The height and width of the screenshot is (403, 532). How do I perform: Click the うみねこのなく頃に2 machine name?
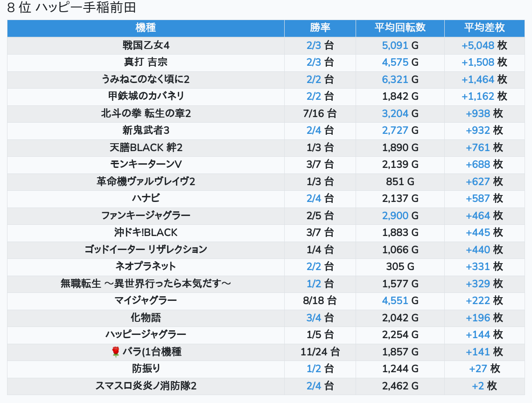tap(146, 79)
